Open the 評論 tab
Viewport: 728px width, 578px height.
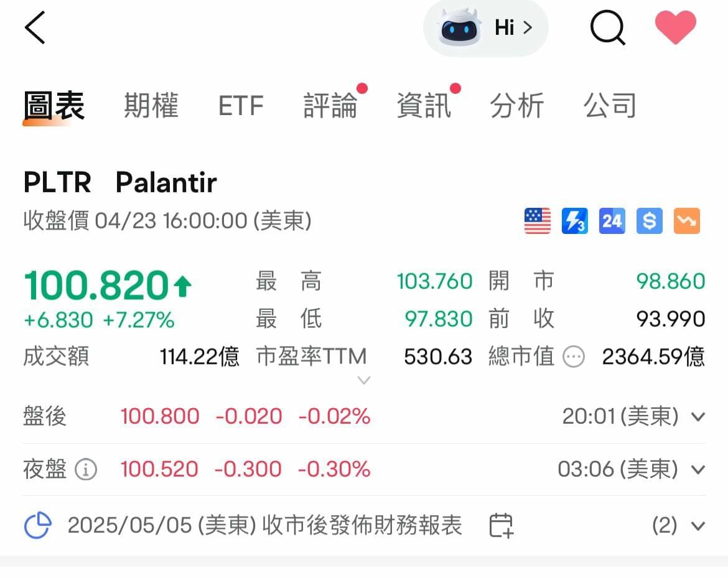pyautogui.click(x=330, y=106)
